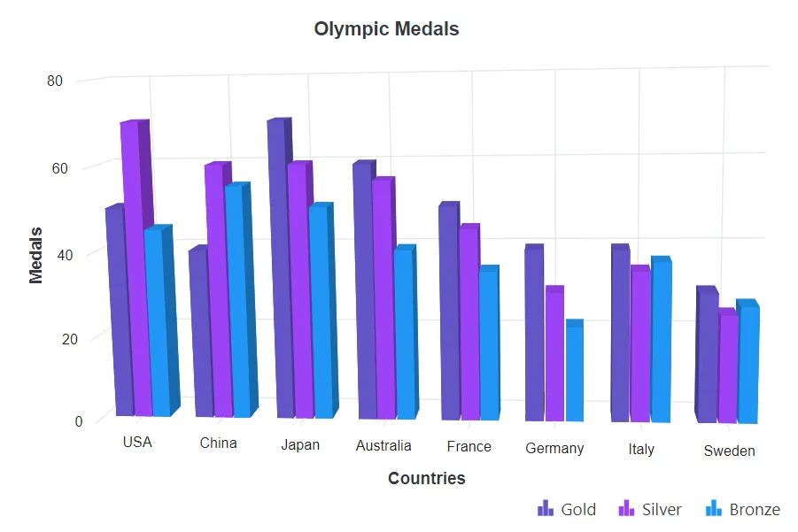Image resolution: width=798 pixels, height=532 pixels.
Task: Click the Medals axis title
Action: point(35,255)
